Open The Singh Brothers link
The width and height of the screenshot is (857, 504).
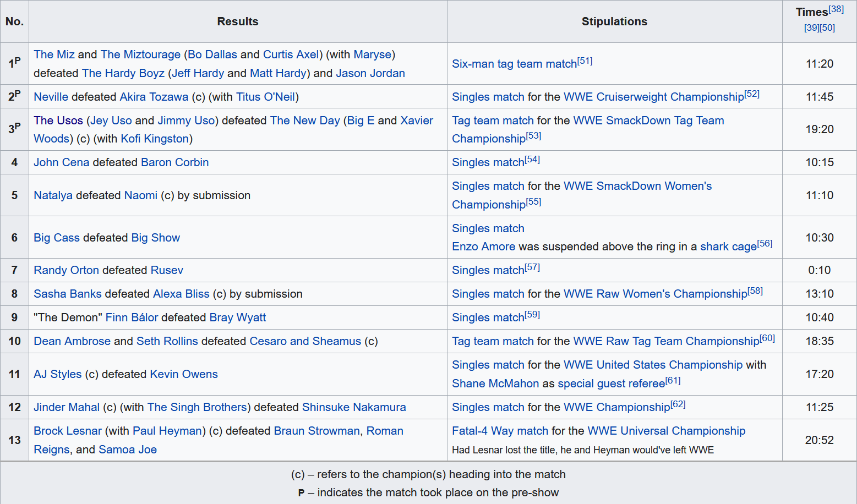(197, 407)
